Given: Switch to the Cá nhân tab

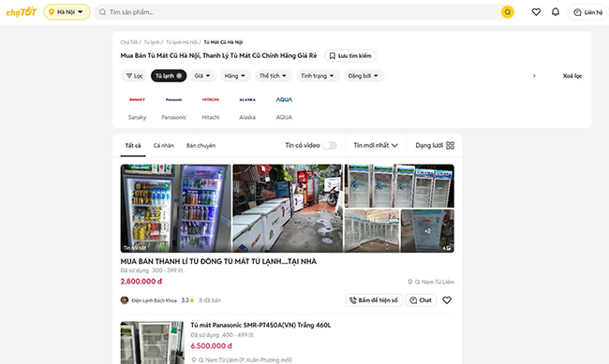Looking at the screenshot, I should tap(164, 146).
